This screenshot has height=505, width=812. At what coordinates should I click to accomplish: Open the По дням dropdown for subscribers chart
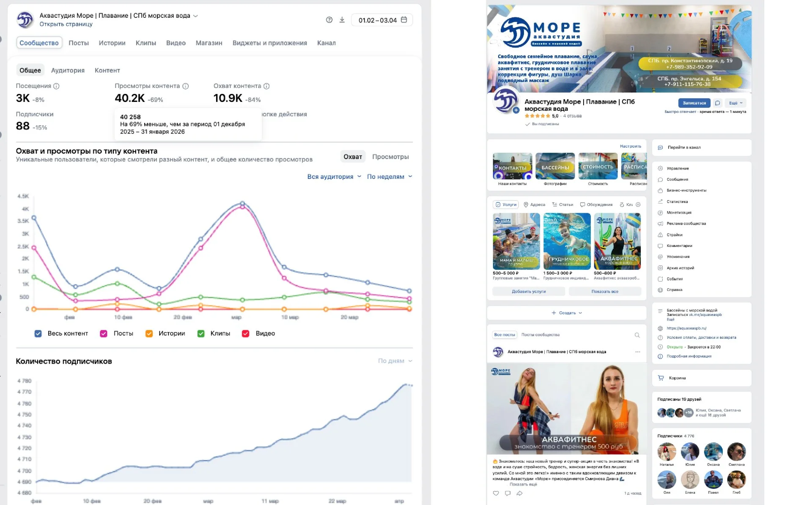click(395, 361)
